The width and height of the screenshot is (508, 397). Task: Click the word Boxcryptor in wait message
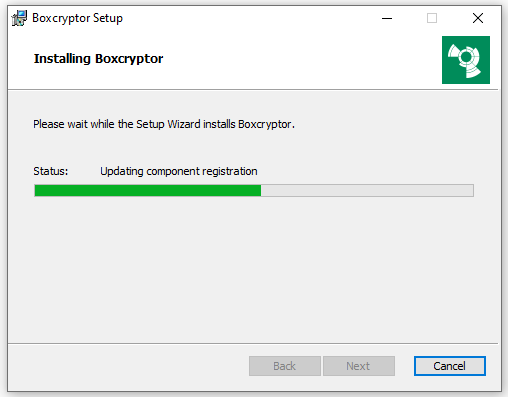[x=265, y=124]
